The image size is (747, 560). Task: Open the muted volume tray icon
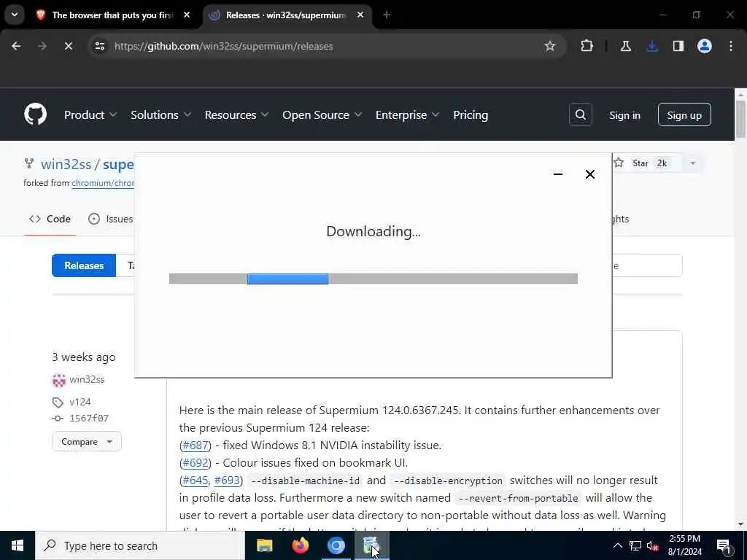(x=653, y=545)
